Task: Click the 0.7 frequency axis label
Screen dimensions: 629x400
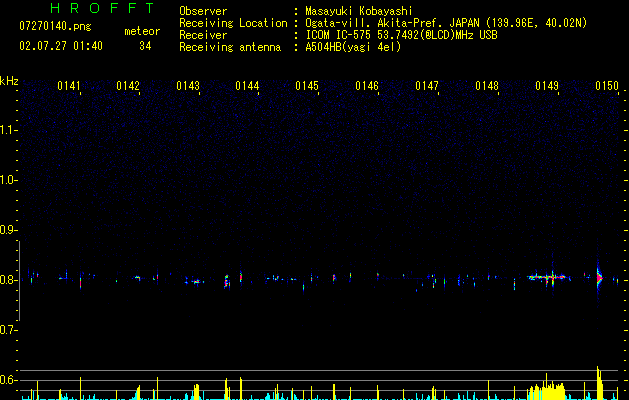Action: [8, 330]
